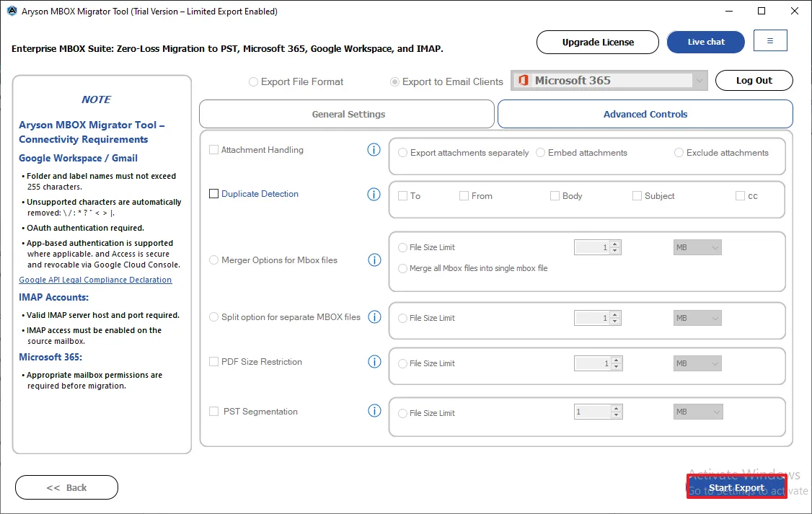Select Split option for separate MBOX files radio
The height and width of the screenshot is (514, 812).
tap(213, 316)
